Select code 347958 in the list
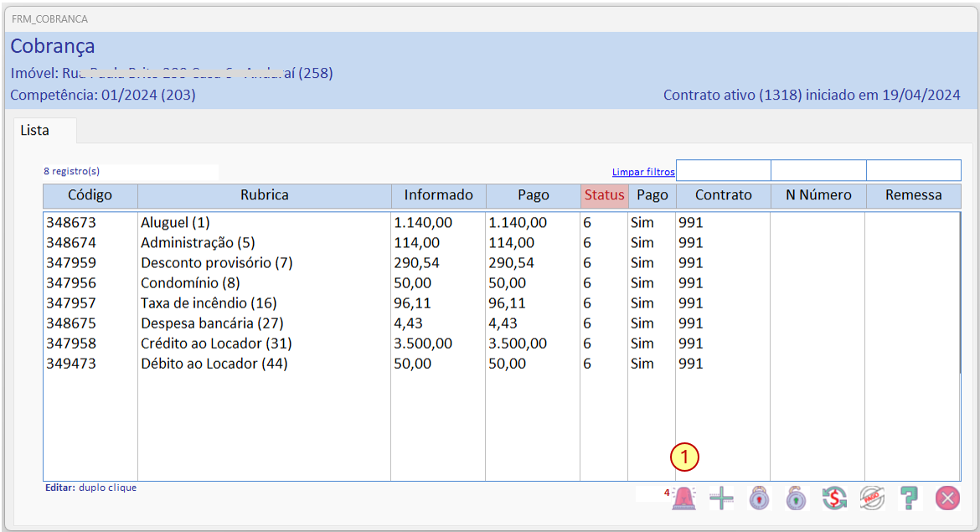Screen dimensions: 980x532 click(71, 343)
